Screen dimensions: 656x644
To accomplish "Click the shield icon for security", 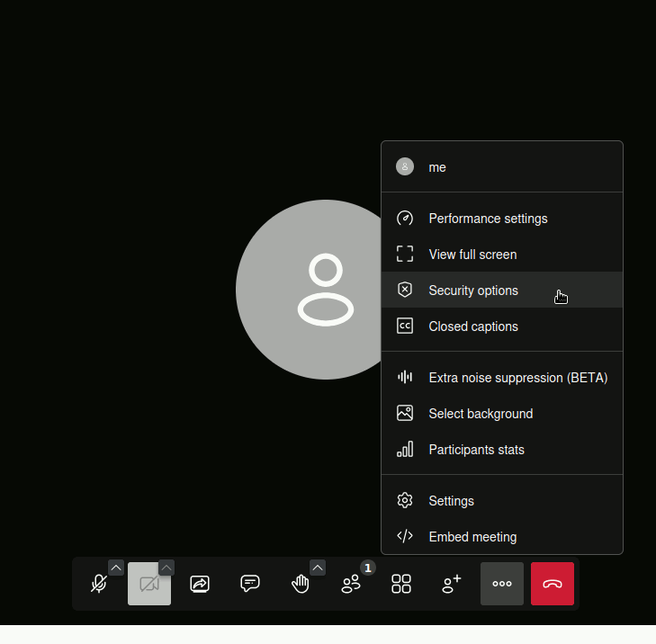I will [x=405, y=290].
